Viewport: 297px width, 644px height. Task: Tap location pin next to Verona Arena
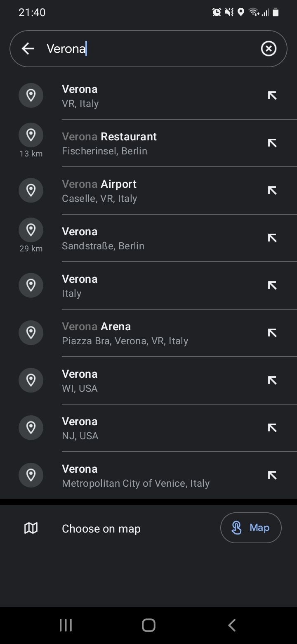point(31,333)
